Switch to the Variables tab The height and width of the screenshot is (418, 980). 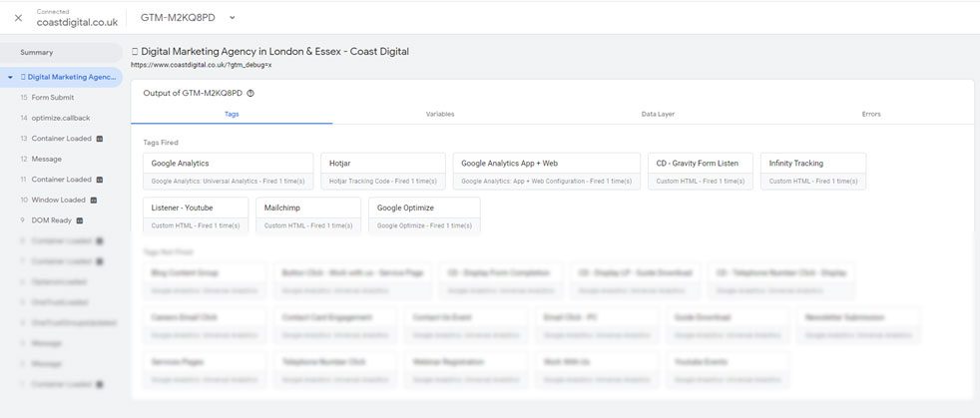pyautogui.click(x=440, y=114)
